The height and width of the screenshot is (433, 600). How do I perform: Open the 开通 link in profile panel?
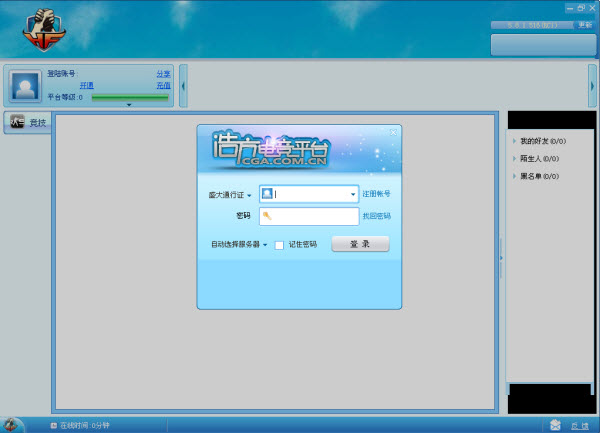coord(87,85)
